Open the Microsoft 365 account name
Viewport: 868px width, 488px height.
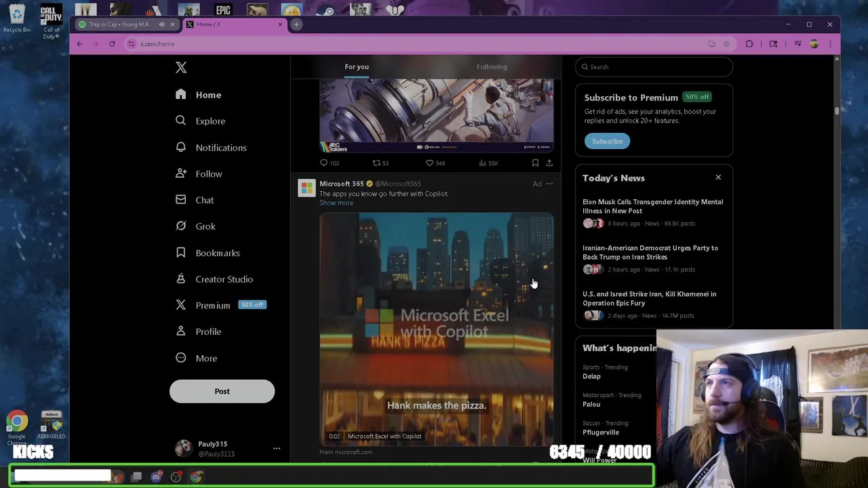(342, 184)
